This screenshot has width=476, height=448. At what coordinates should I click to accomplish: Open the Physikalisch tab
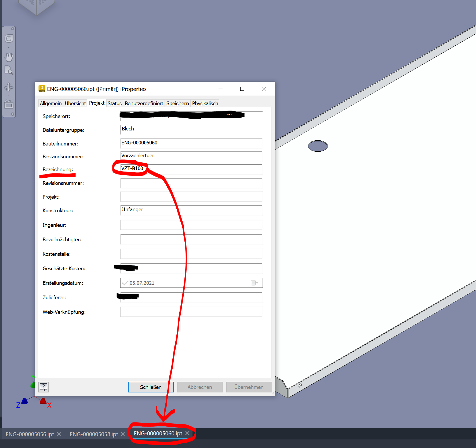[x=205, y=103]
